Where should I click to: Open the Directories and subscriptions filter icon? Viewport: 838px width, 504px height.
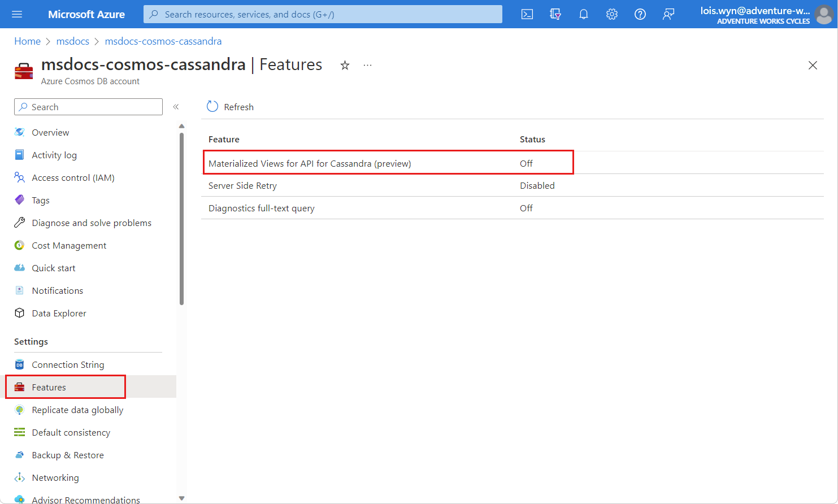pos(555,14)
